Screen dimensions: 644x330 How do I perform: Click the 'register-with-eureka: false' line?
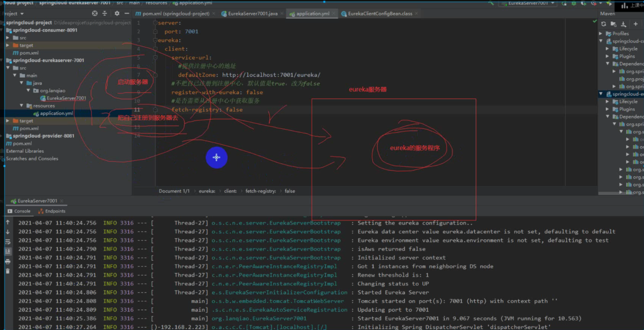pyautogui.click(x=217, y=92)
